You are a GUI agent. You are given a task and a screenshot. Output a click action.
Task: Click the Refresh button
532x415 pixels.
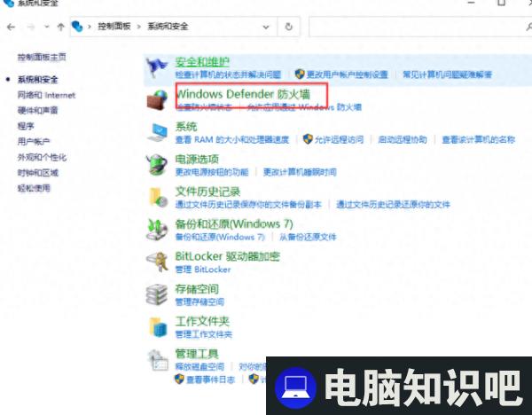click(289, 27)
